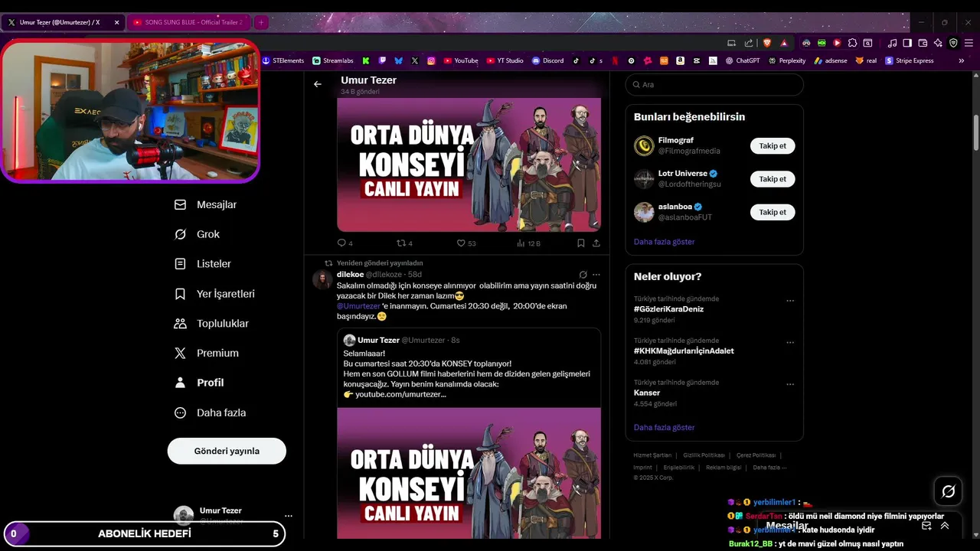Open a new browser tab
980x551 pixels.
[x=261, y=22]
